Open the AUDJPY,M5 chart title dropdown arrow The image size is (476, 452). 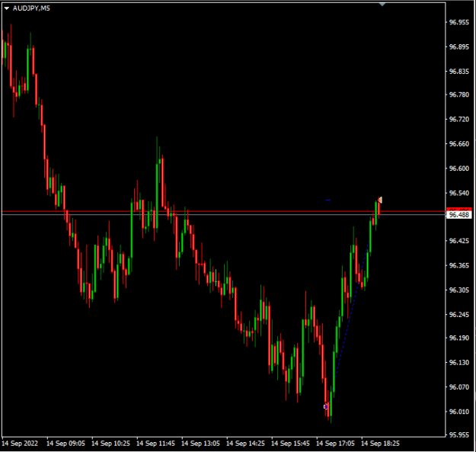click(7, 8)
